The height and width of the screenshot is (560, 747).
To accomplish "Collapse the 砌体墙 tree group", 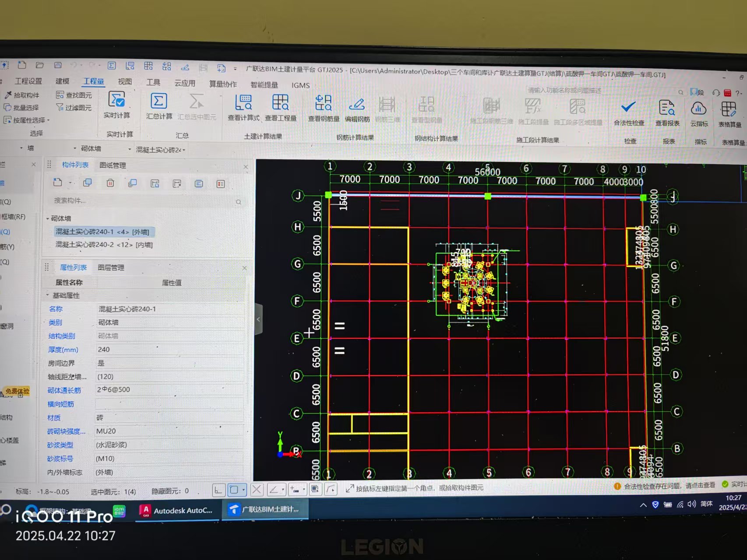I will tap(47, 218).
